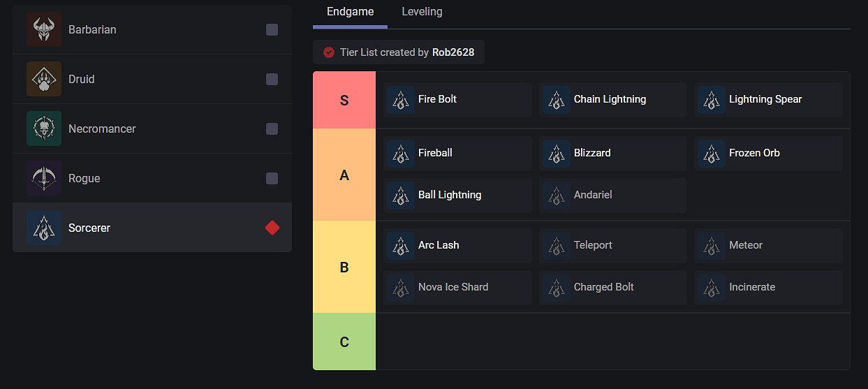Viewport: 868px width, 389px height.
Task: Click the Necromancer skull class icon
Action: [44, 129]
